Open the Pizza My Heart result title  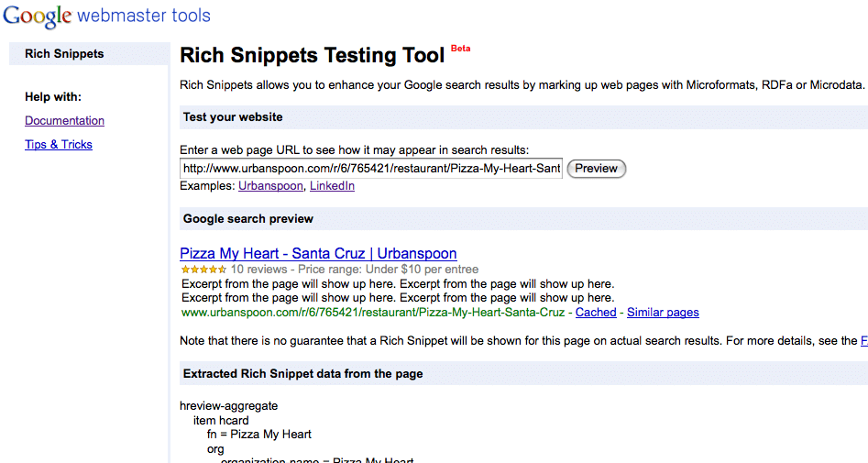point(318,254)
